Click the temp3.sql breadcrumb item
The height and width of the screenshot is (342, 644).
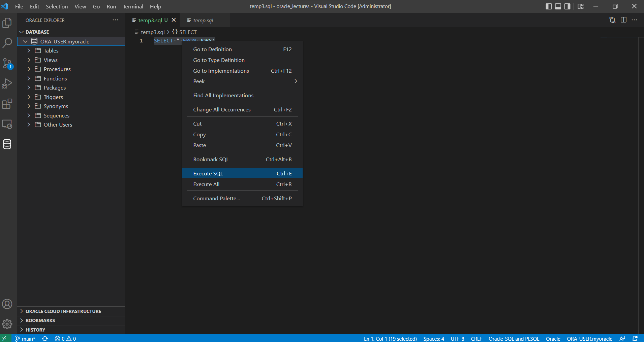(x=150, y=32)
